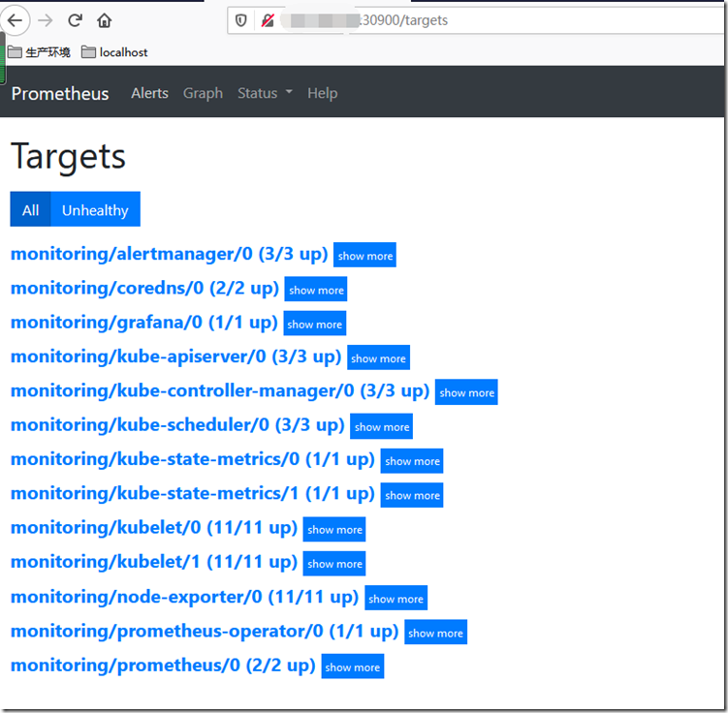The width and height of the screenshot is (728, 713).
Task: Select the Unhealthy targets filter
Action: point(95,209)
